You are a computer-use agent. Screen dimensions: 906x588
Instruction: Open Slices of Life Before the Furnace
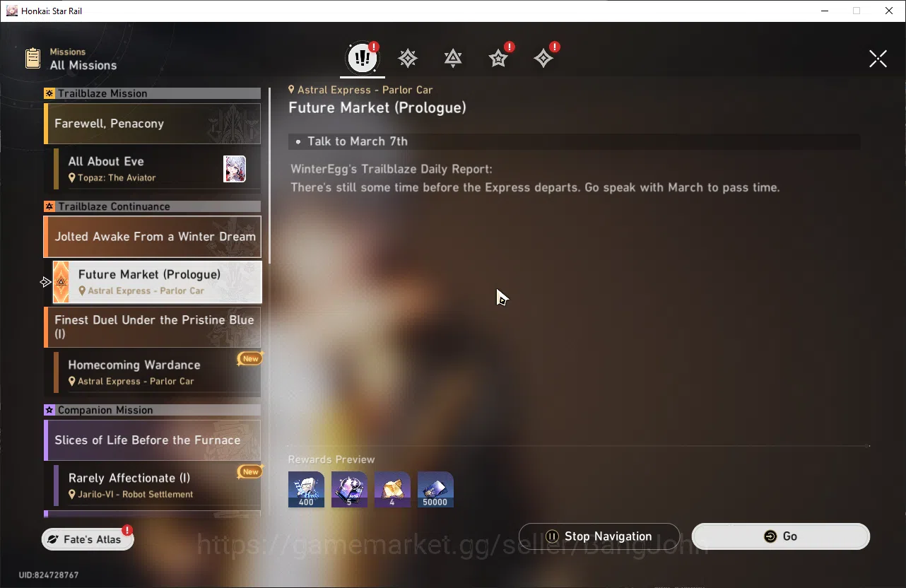pos(152,440)
